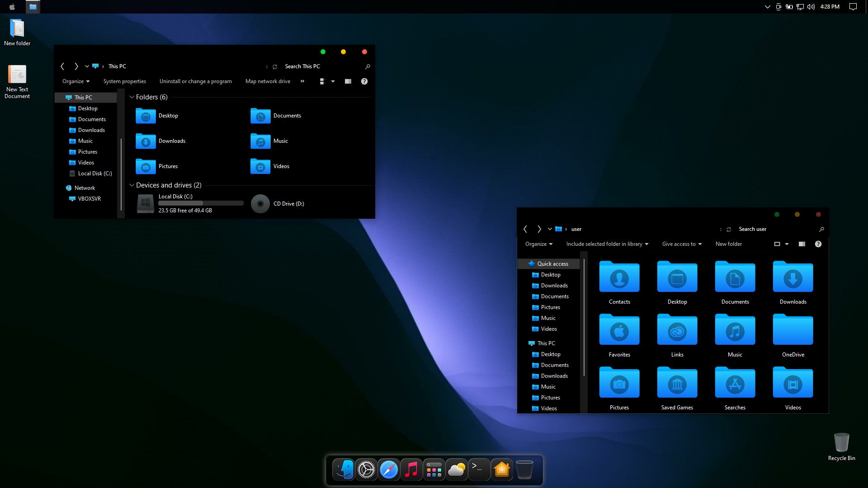This screenshot has height=488, width=868.
Task: Click the Local Disk (C:) usage bar
Action: (x=200, y=203)
